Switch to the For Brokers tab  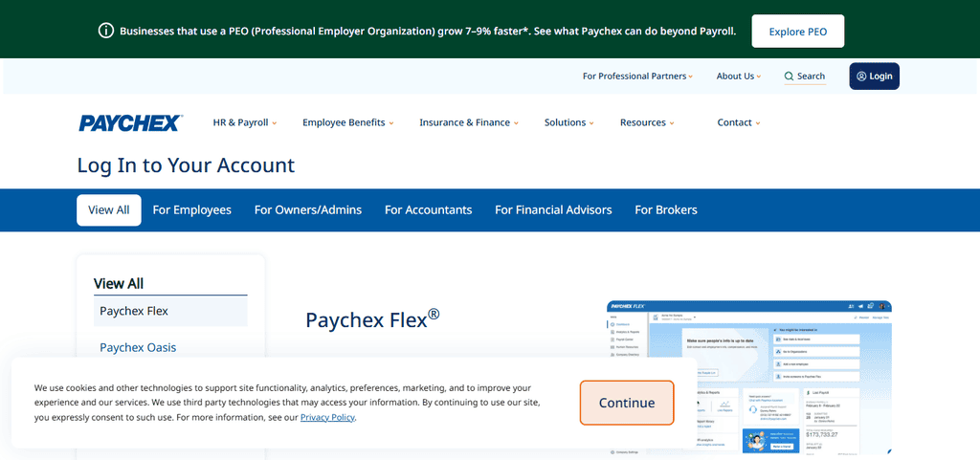click(666, 210)
